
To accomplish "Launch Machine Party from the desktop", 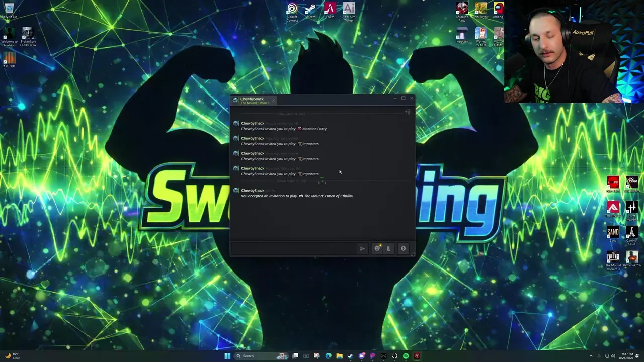I will 462,12.
